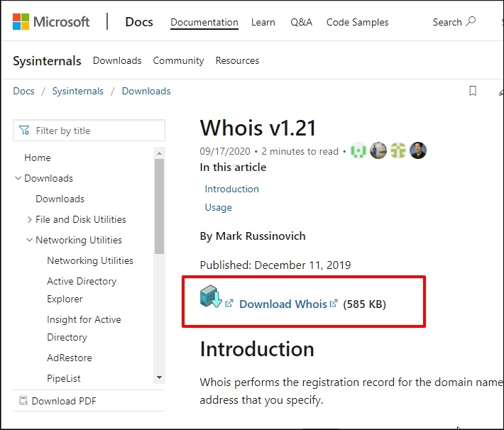The image size is (504, 430).
Task: Click the Download PDF button
Action: pyautogui.click(x=58, y=401)
